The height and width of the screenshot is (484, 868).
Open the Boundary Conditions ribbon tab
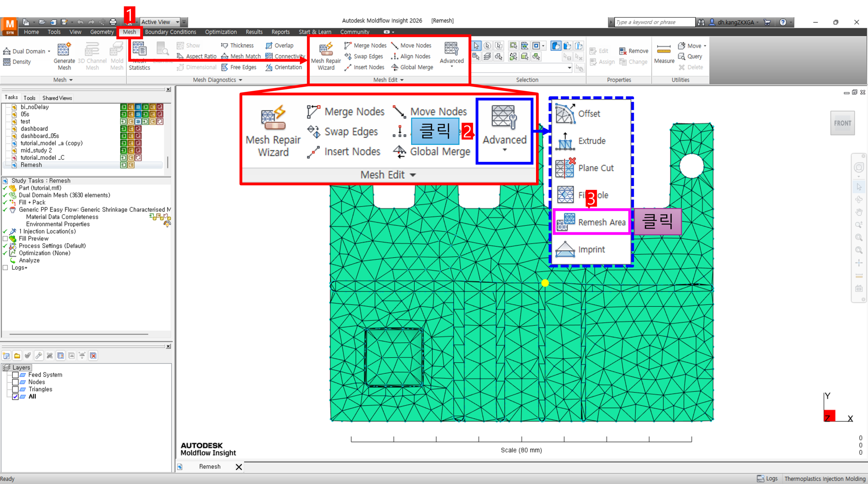click(x=171, y=32)
